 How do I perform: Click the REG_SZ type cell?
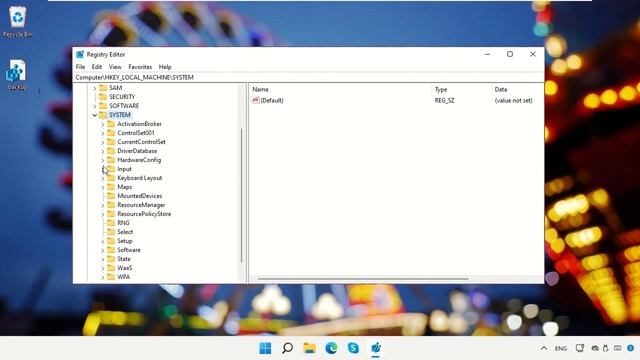[x=444, y=100]
